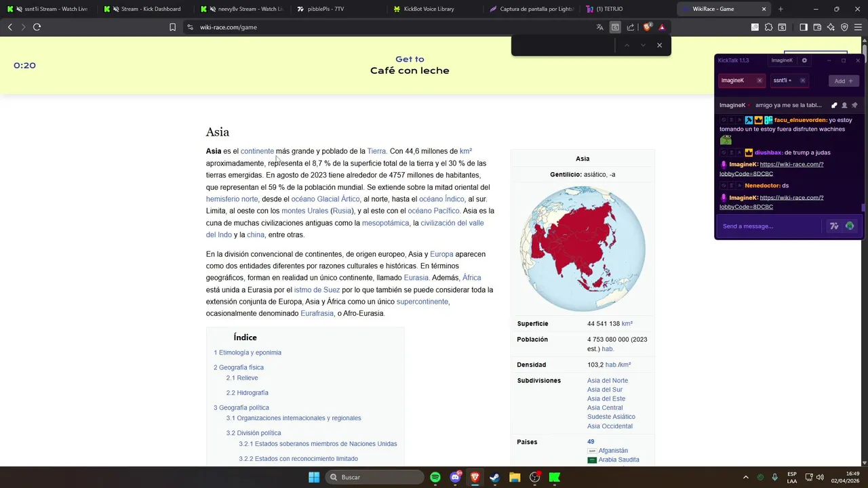Open the browser hamburger main menu
The width and height of the screenshot is (868, 488).
pyautogui.click(x=858, y=27)
